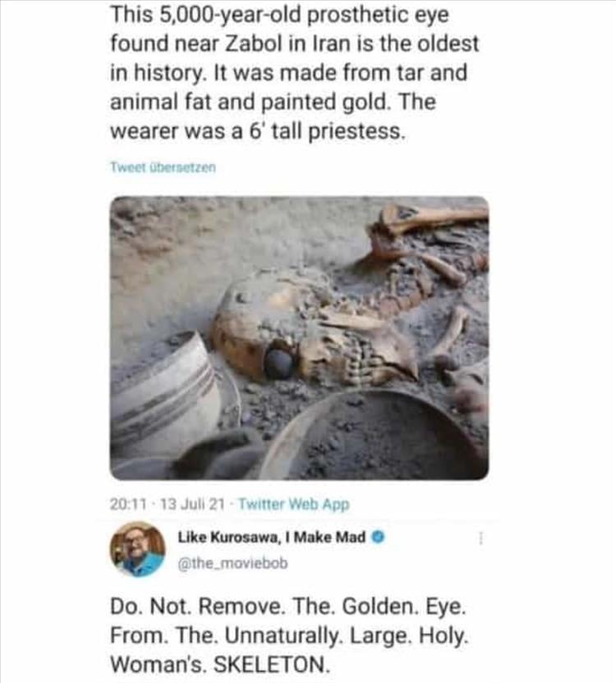This screenshot has width=616, height=683.
Task: Click the word 'SKELETON.' in reply
Action: tap(271, 665)
